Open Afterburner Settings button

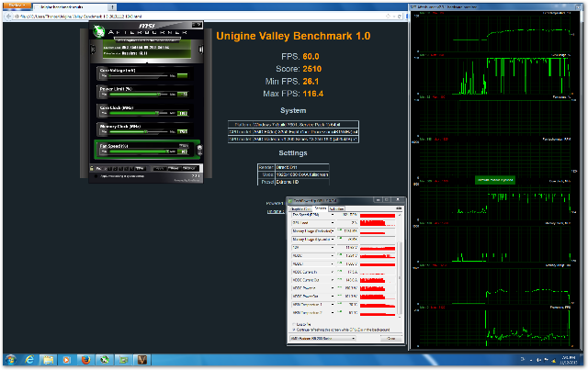[x=189, y=168]
